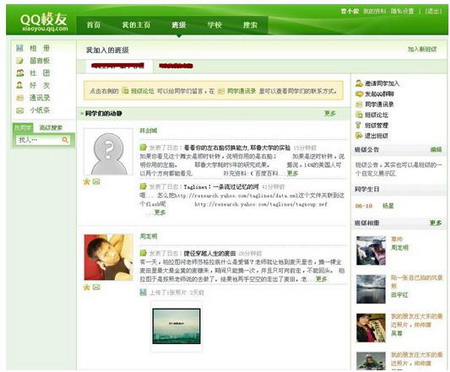
Task: Click the journal icon beside the Taglines post
Action: (143, 186)
